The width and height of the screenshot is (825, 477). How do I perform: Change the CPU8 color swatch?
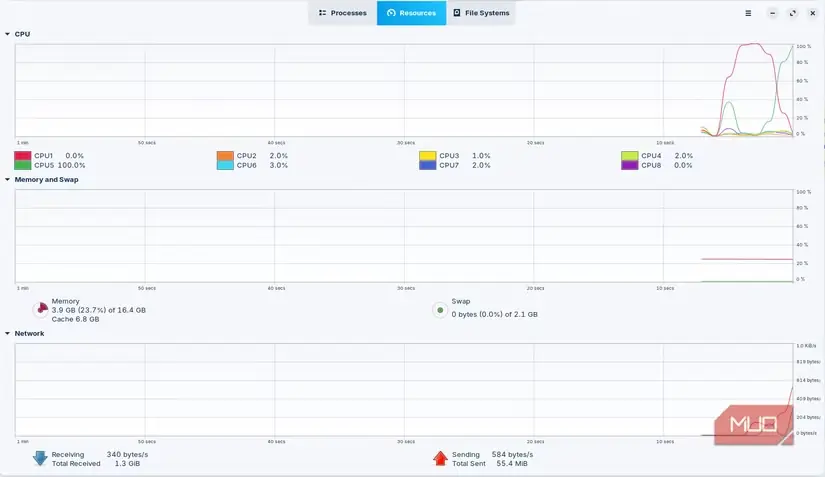630,165
